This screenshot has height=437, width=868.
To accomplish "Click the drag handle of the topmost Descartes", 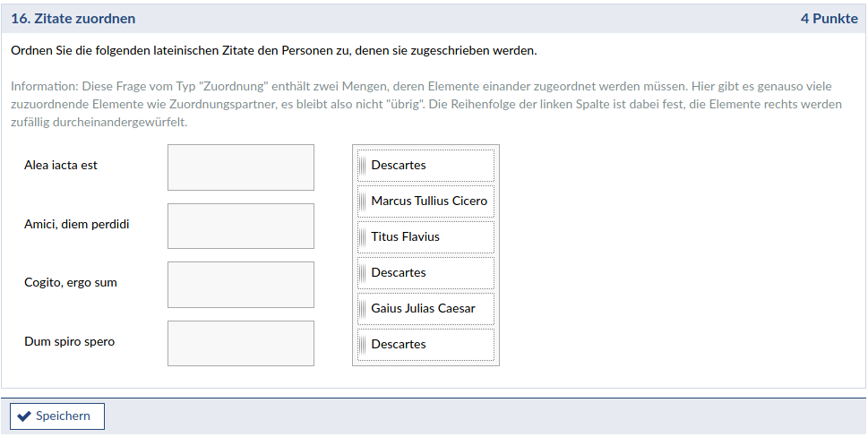I will 362,166.
